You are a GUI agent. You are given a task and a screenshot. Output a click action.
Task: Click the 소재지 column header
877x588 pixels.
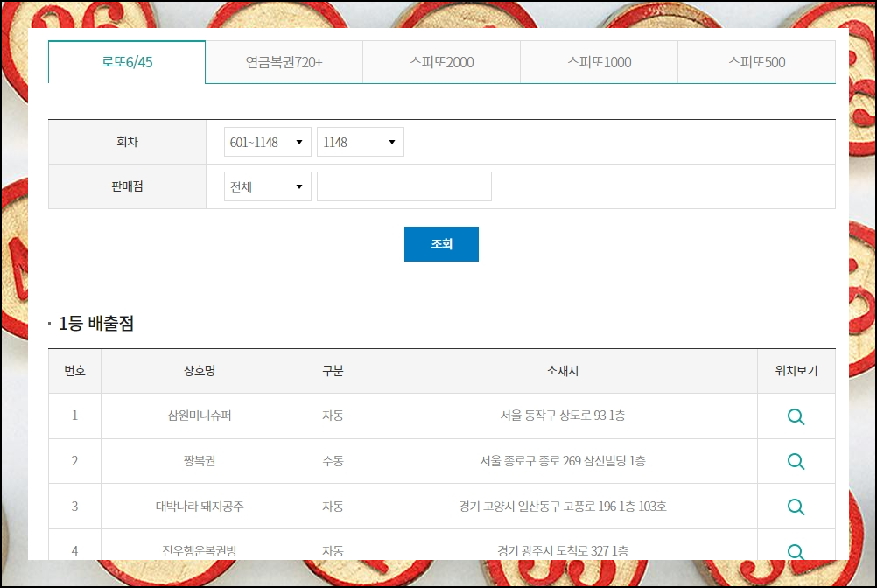[x=563, y=371]
